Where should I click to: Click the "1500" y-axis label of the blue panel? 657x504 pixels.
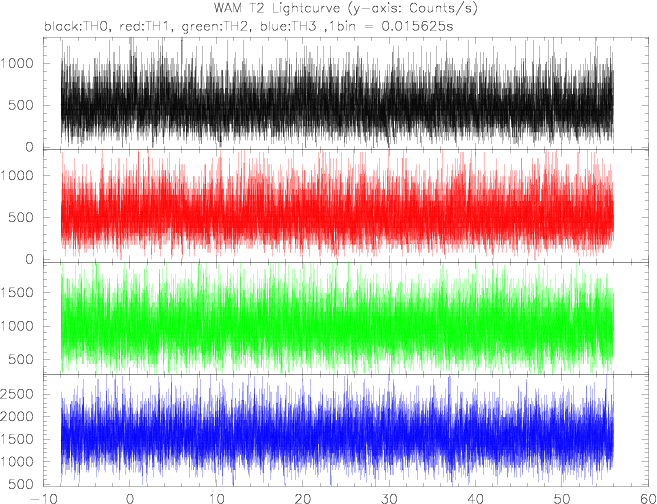19,439
